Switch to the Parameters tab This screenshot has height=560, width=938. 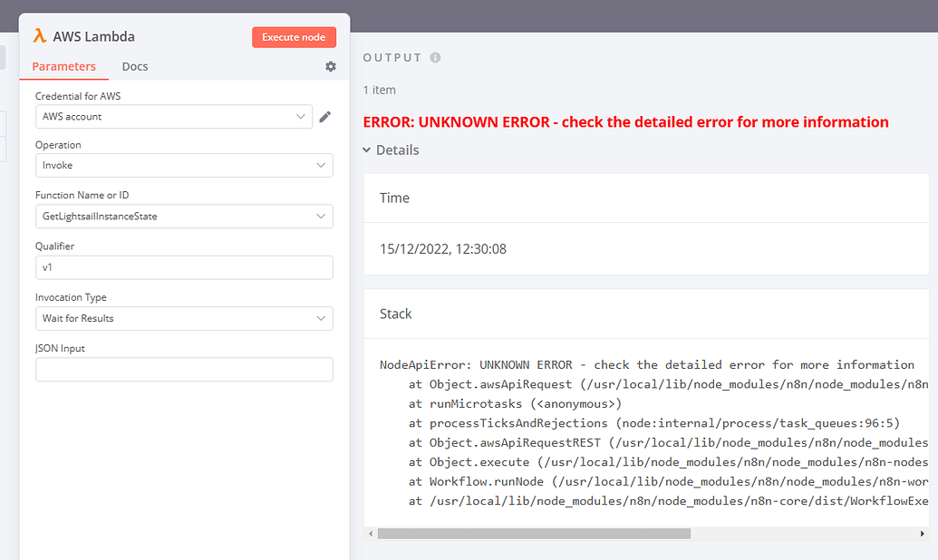tap(64, 66)
